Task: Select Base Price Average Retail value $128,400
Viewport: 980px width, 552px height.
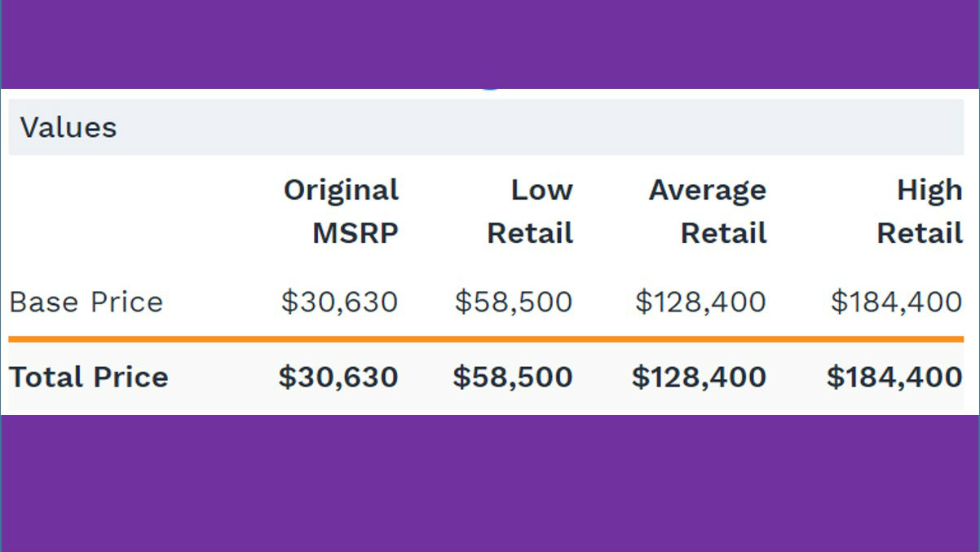Action: (700, 302)
